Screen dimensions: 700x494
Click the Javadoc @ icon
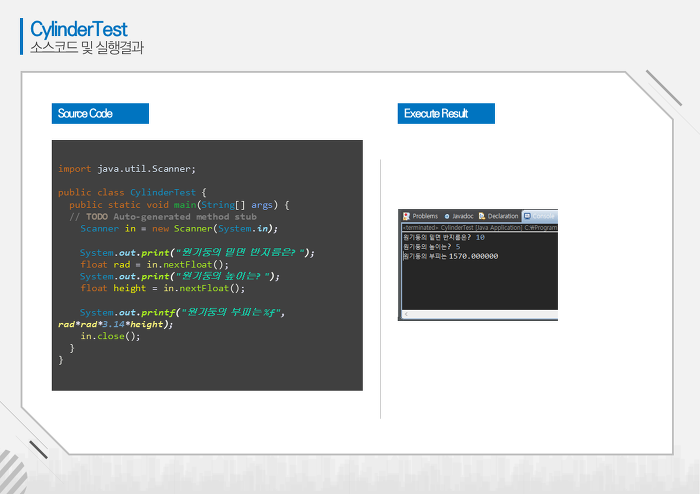click(447, 216)
